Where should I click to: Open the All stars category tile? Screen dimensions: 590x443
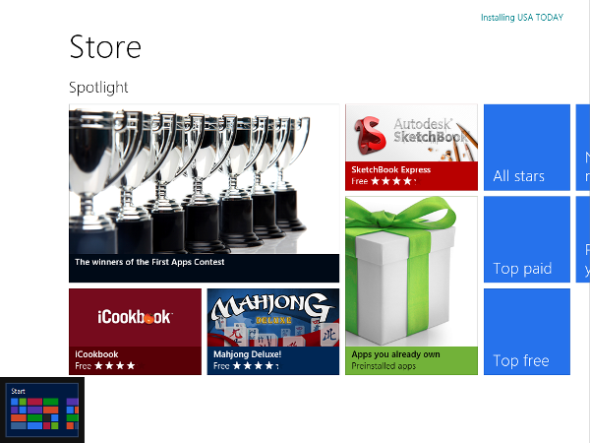coord(527,147)
